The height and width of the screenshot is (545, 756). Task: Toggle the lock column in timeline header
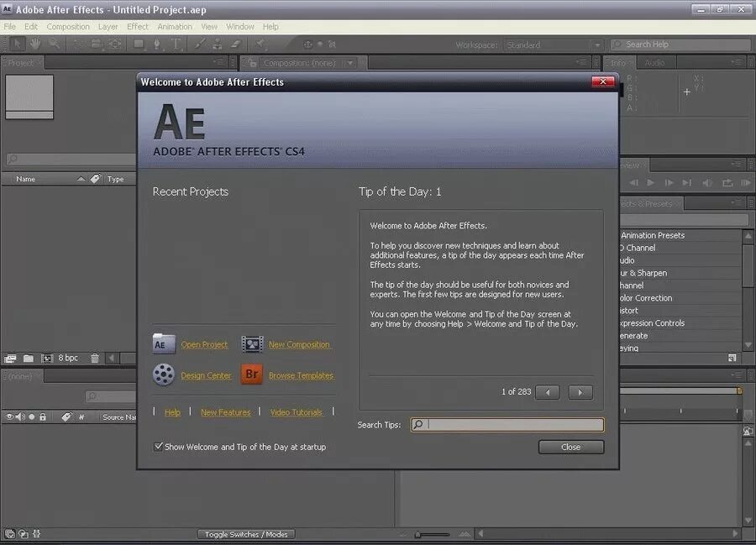43,417
